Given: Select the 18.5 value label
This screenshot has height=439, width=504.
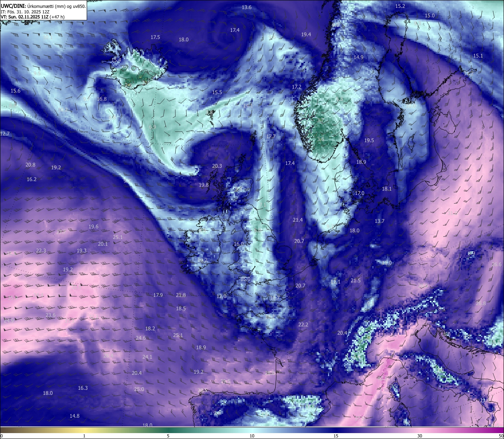Looking at the screenshot, I should tap(181, 309).
